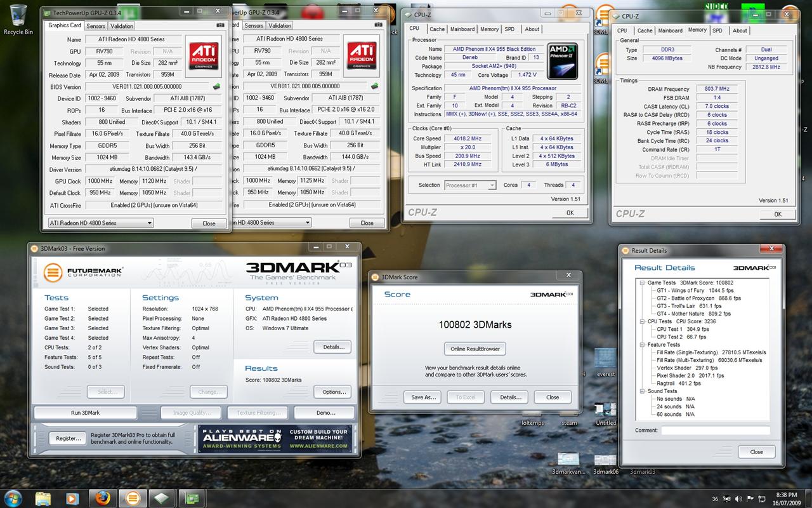Click Details... in 3DMark Score dialog
The width and height of the screenshot is (812, 508).
[510, 398]
